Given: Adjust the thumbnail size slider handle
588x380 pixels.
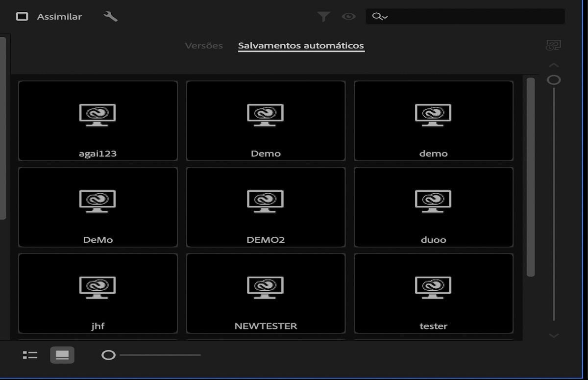Looking at the screenshot, I should (108, 355).
